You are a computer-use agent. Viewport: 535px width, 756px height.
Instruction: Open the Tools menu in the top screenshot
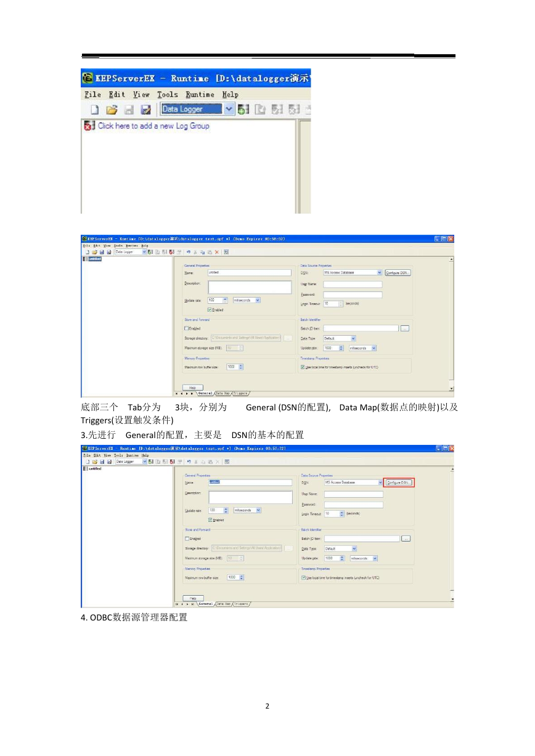[x=167, y=94]
